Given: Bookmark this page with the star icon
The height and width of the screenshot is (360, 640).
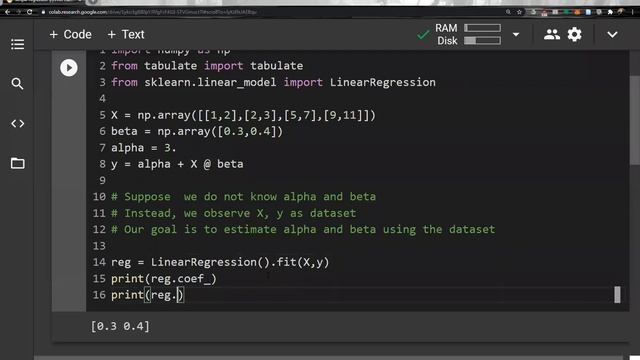Looking at the screenshot, I should 519,12.
